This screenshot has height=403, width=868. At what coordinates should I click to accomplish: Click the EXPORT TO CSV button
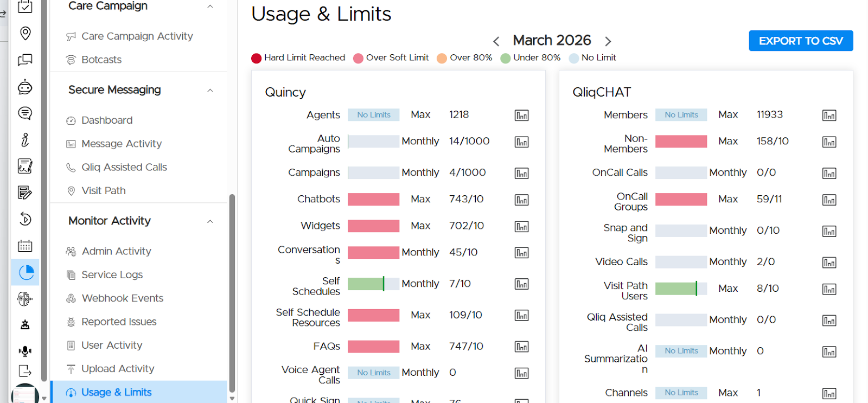point(801,41)
